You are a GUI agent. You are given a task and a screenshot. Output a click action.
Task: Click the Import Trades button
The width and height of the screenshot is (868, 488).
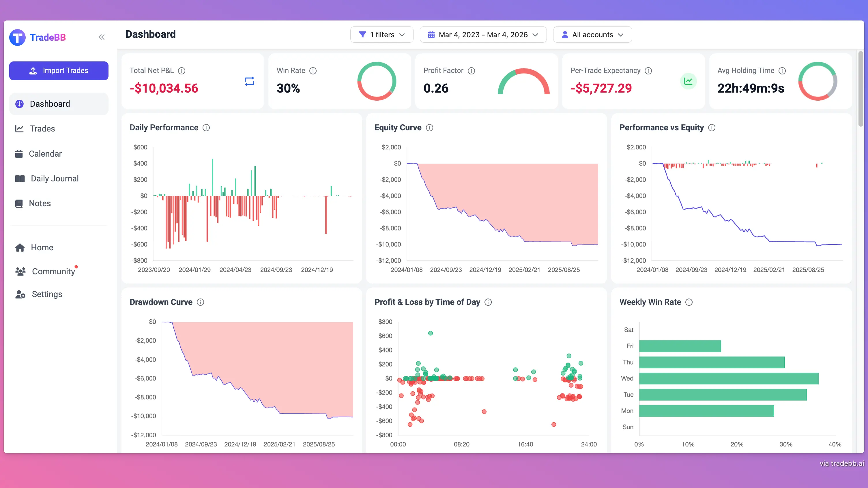59,70
